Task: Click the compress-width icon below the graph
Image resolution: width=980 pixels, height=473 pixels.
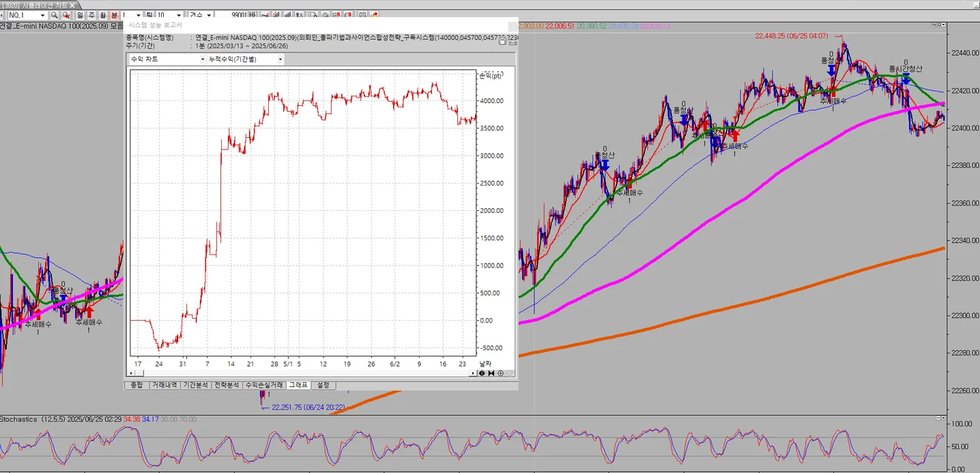Action: click(491, 373)
